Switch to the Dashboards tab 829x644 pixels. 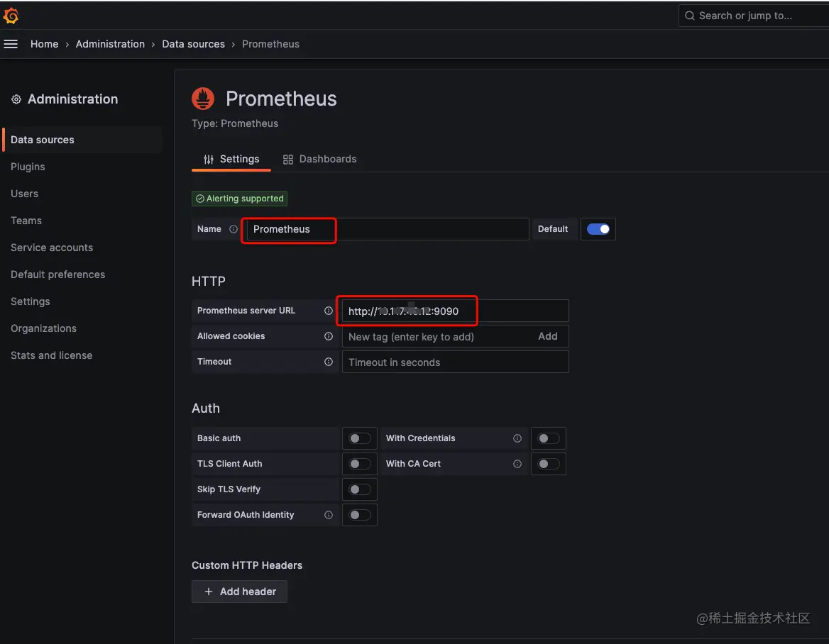319,160
